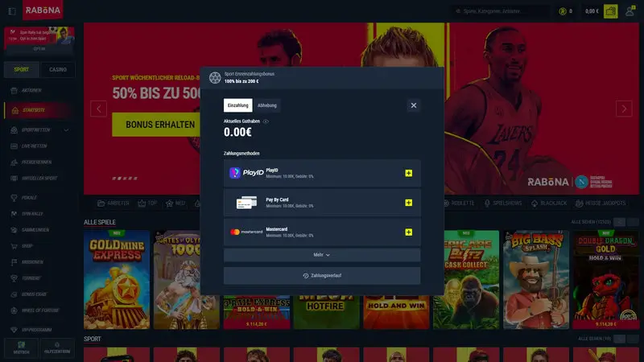Viewport: 644px width, 362px height.
Task: Switch to Sport mode toggle
Action: [x=22, y=70]
